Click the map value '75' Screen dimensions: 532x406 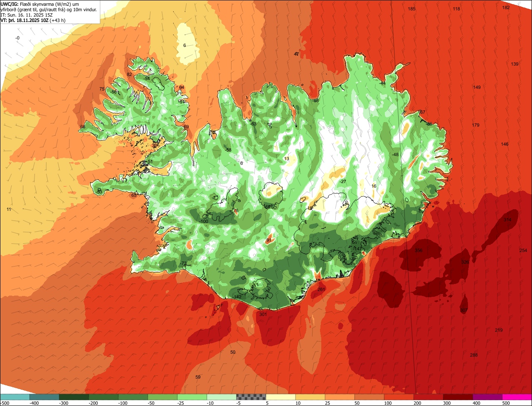tap(102, 89)
